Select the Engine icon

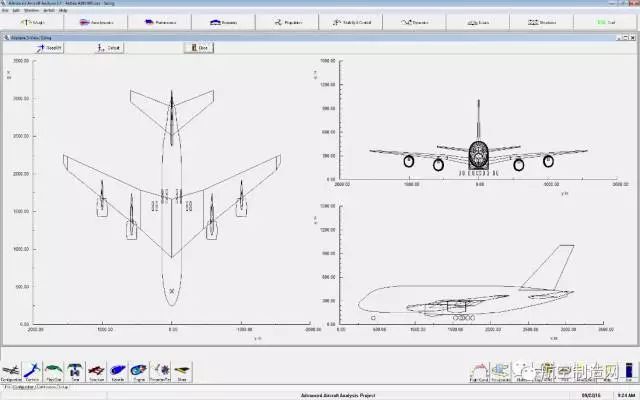pos(139,372)
